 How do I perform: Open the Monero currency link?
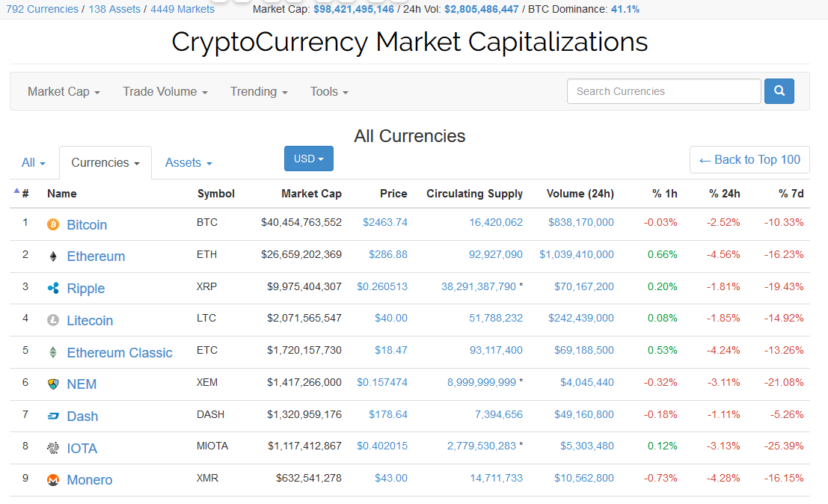point(89,480)
